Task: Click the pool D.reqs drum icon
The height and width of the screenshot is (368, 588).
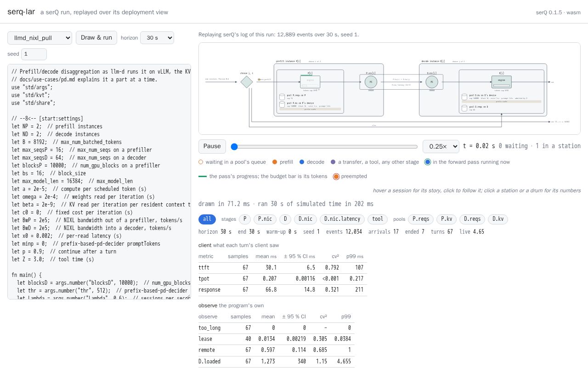Action: [x=464, y=109]
